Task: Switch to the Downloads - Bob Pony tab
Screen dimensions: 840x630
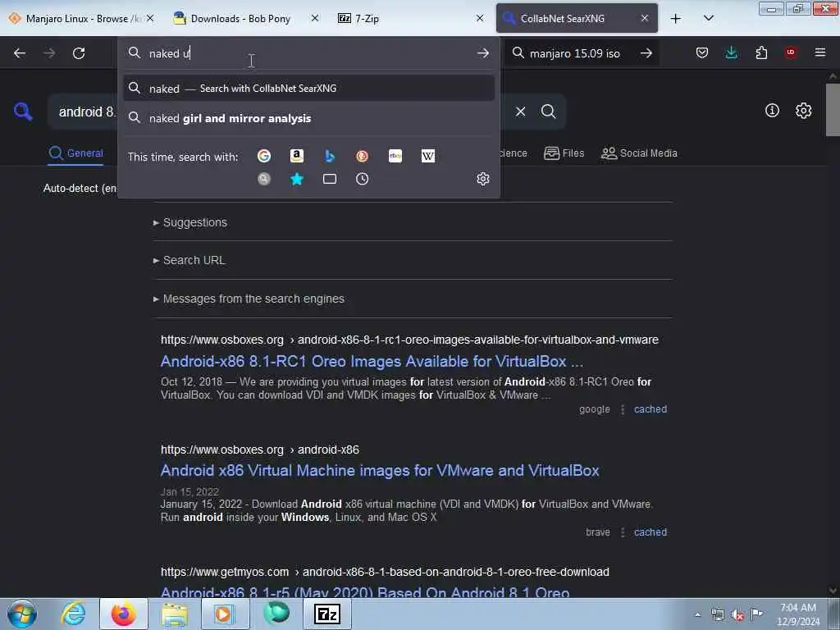Action: tap(246, 18)
